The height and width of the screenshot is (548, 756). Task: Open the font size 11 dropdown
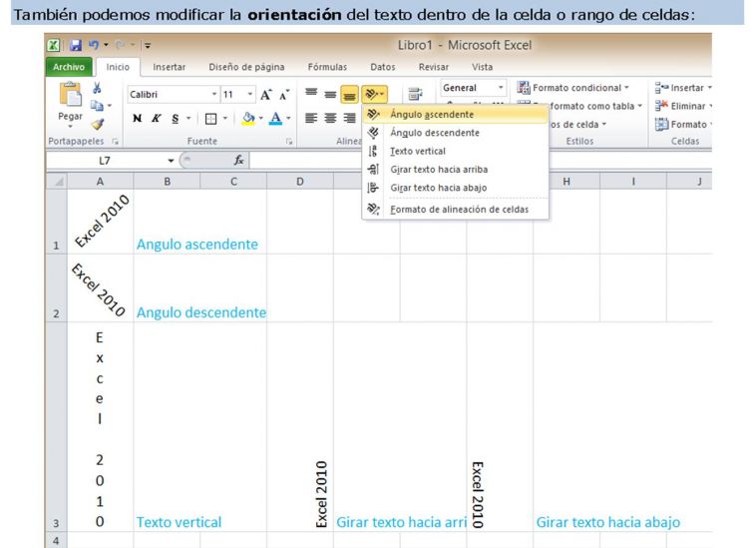click(249, 95)
